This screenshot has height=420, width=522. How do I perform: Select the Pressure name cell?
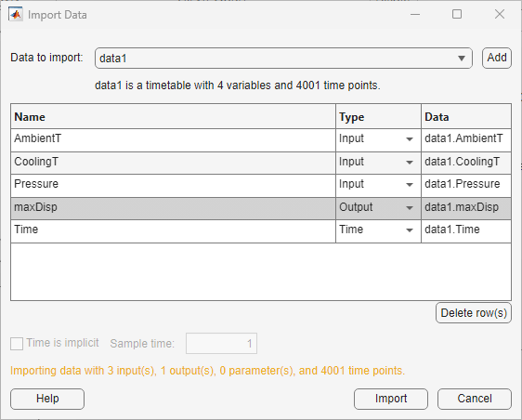(173, 186)
